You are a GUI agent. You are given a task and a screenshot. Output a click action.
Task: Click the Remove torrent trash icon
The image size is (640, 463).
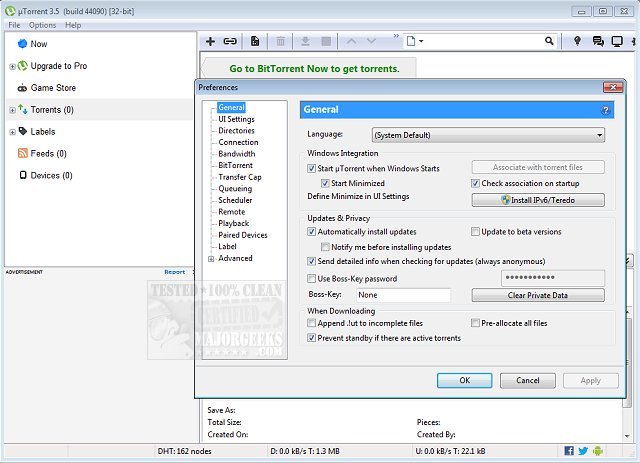280,41
